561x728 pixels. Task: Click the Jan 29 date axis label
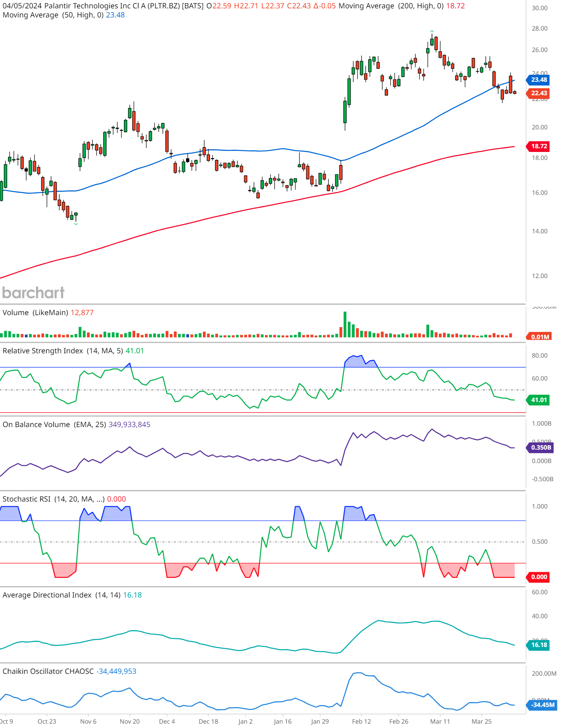coord(320,722)
